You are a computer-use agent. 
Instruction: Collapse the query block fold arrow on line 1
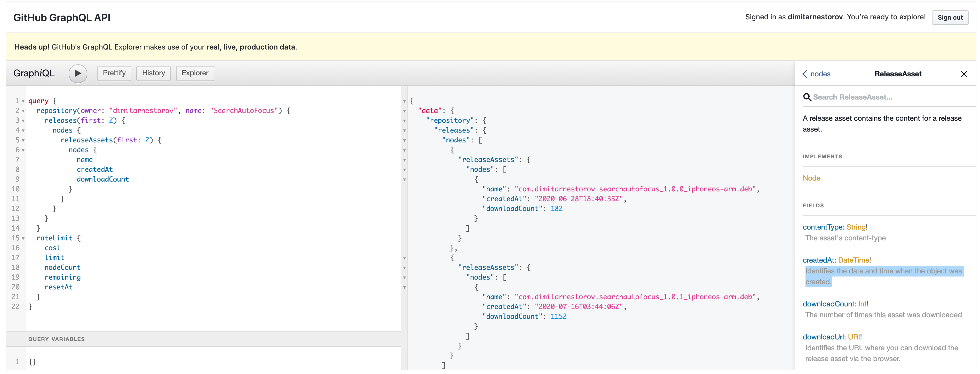(23, 101)
